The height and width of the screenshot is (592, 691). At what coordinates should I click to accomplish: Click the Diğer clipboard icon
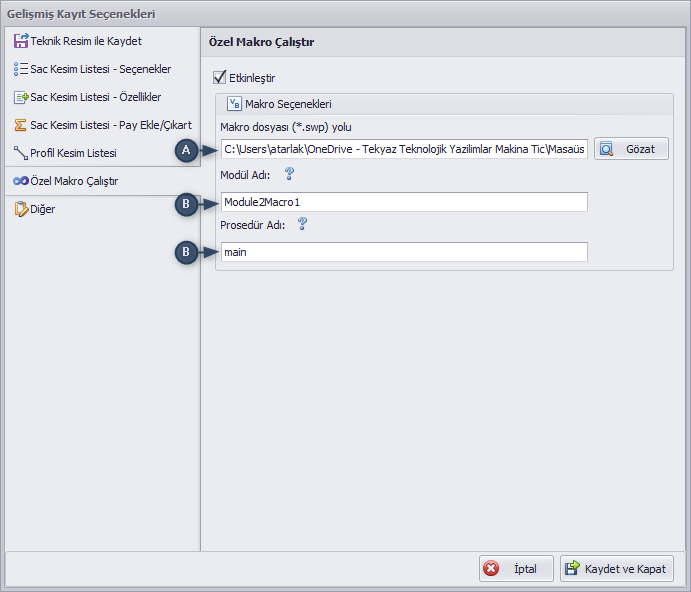[x=21, y=209]
